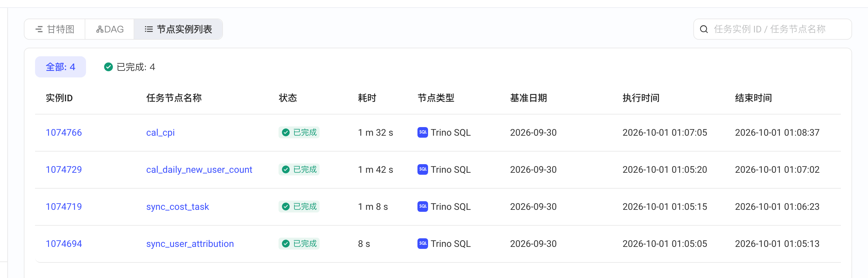The width and height of the screenshot is (868, 278).
Task: Click end time 2026-10-01 01:06:23
Action: (777, 207)
